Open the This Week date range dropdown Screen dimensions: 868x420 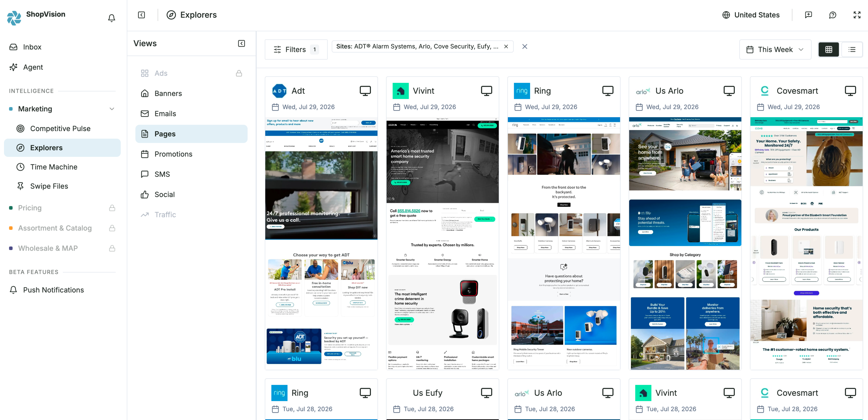tap(775, 49)
